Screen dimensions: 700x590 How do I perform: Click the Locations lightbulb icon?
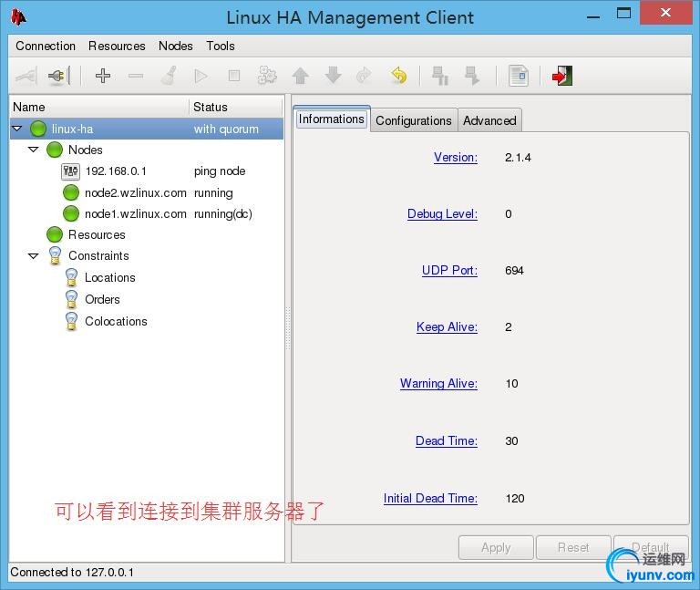[x=71, y=277]
